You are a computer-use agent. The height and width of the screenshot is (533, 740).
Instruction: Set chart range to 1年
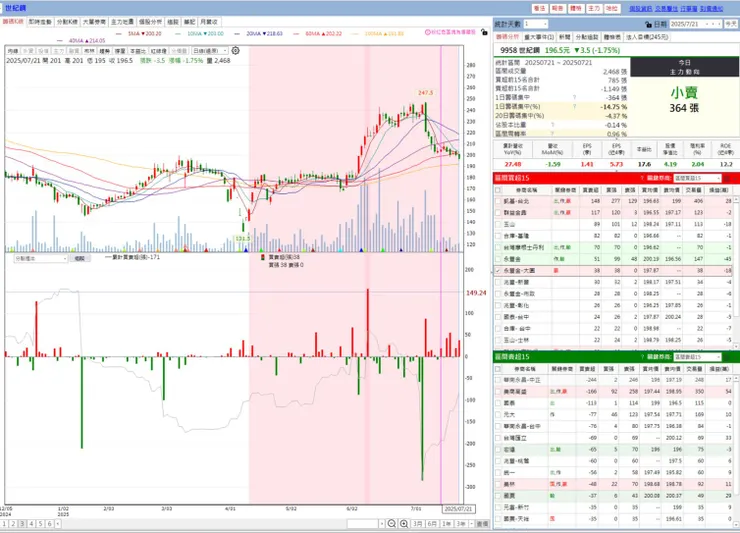[446, 524]
